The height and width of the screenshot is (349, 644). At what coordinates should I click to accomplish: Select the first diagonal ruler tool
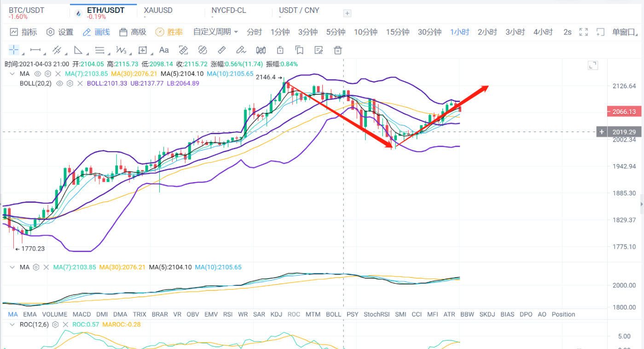[183, 50]
